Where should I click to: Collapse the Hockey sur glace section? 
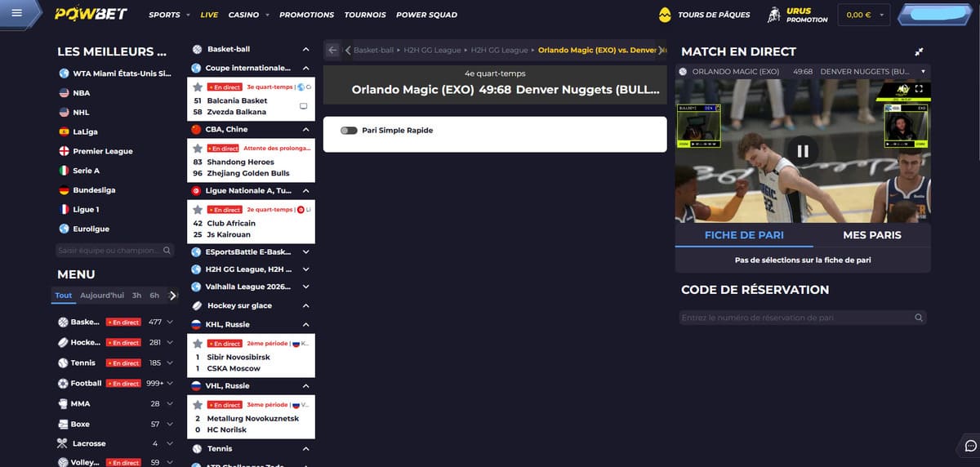(306, 305)
